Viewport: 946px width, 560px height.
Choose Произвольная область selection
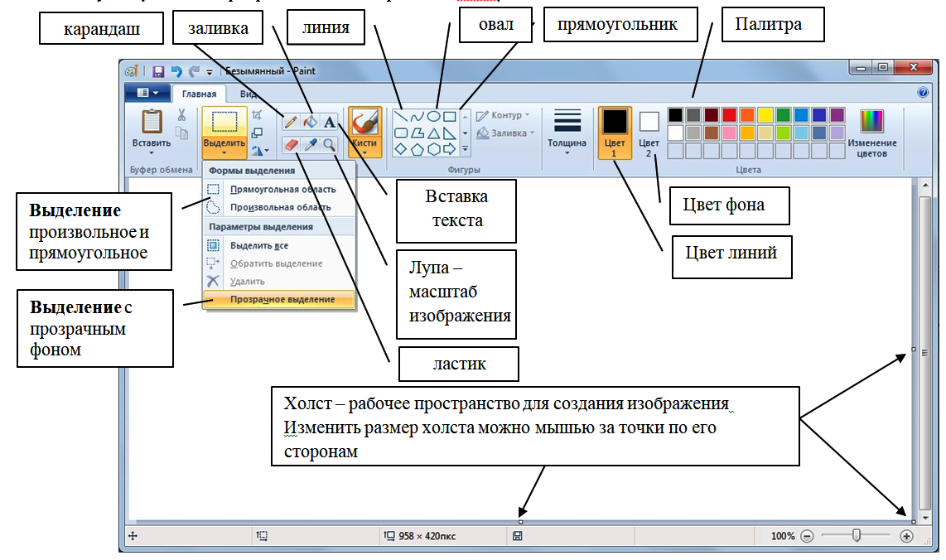[x=278, y=208]
